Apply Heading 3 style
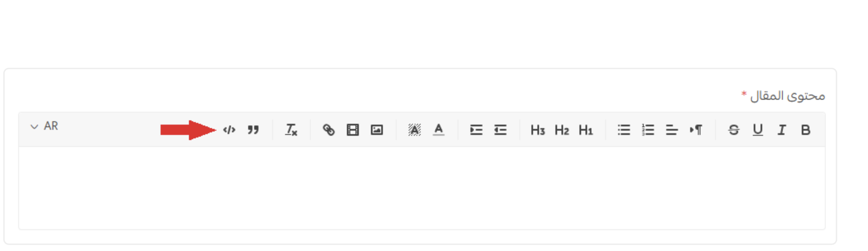Screen dimensions: 868x251 tap(538, 130)
